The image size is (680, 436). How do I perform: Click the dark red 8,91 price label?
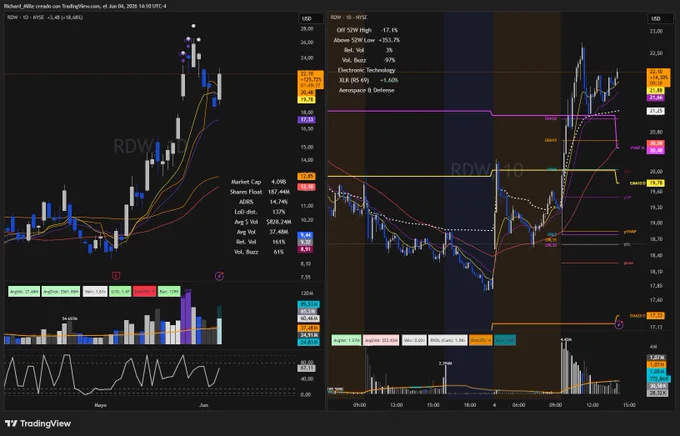(305, 249)
